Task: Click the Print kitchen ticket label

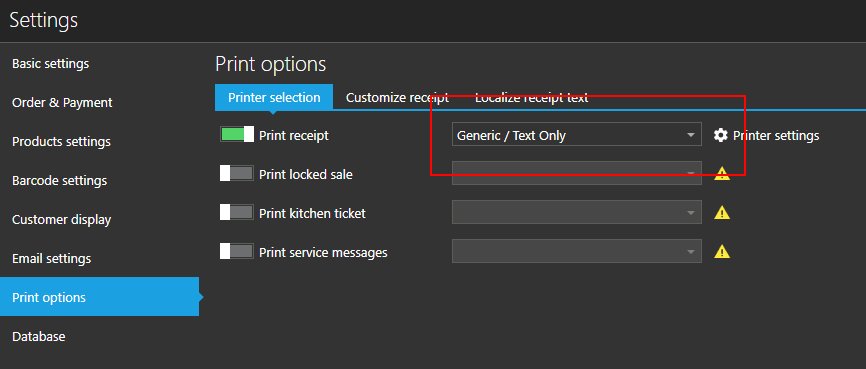Action: point(312,213)
